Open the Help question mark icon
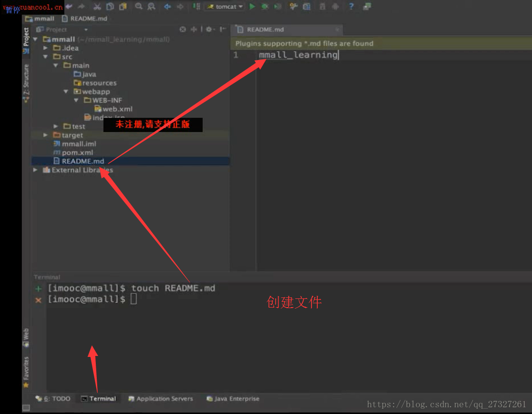The image size is (532, 414). click(351, 6)
